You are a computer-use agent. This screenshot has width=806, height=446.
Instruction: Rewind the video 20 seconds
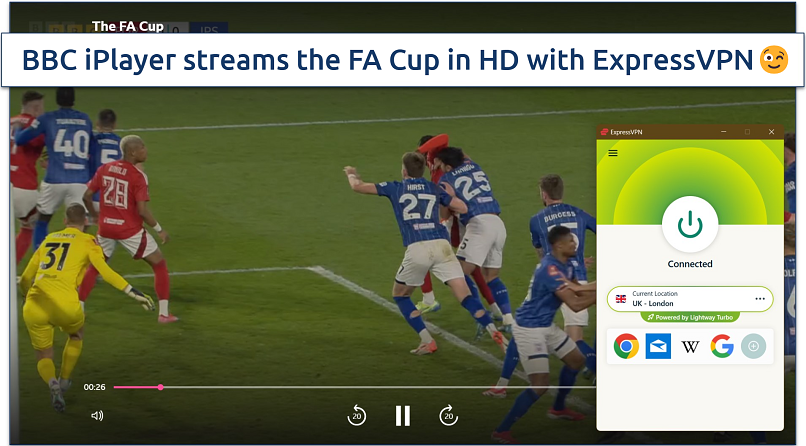[357, 415]
